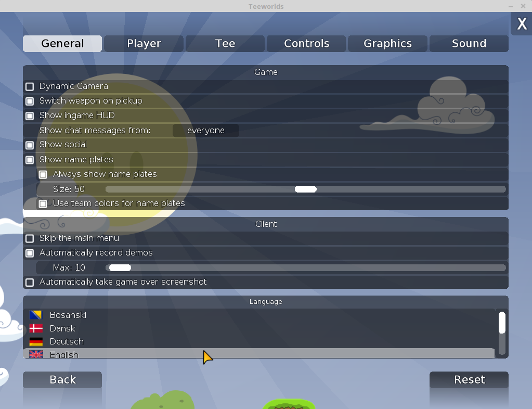This screenshot has height=409, width=532.
Task: Click the German flag icon
Action: click(36, 342)
